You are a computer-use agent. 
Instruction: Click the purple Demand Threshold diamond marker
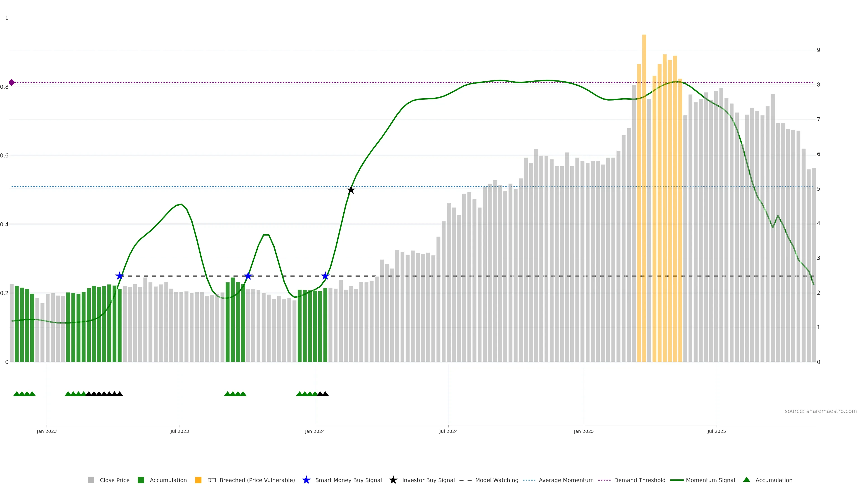pos(12,82)
